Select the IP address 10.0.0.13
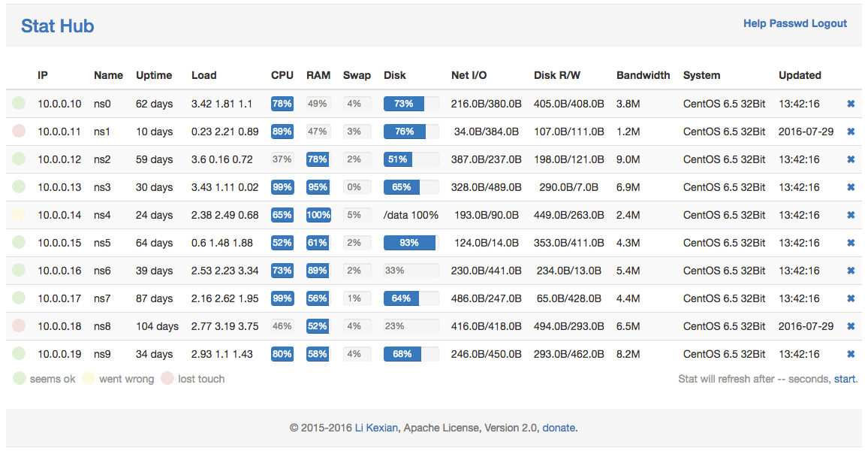Image resolution: width=868 pixels, height=451 pixels. (59, 187)
